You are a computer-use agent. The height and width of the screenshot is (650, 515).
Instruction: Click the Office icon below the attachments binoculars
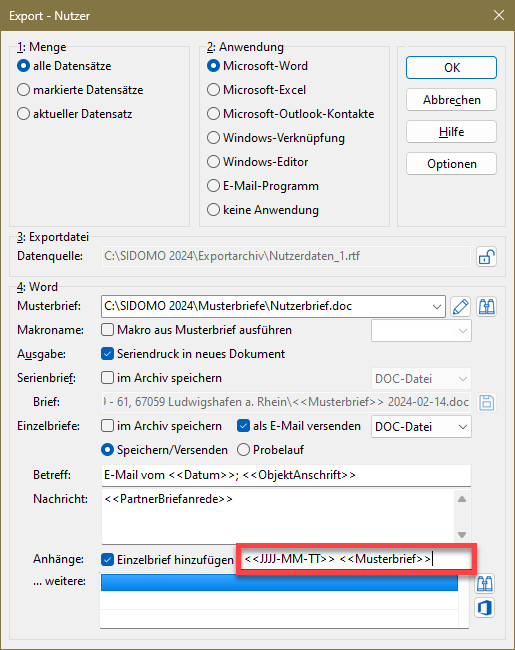pyautogui.click(x=485, y=608)
